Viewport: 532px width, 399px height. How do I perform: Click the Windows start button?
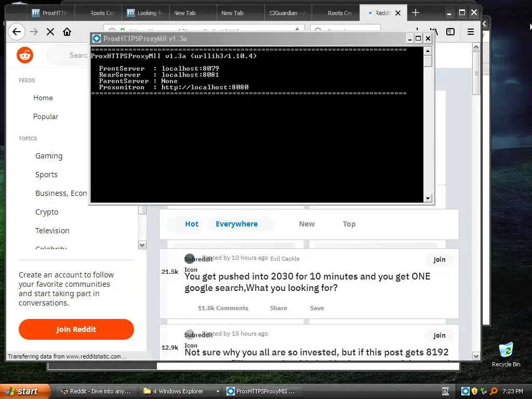(x=25, y=391)
